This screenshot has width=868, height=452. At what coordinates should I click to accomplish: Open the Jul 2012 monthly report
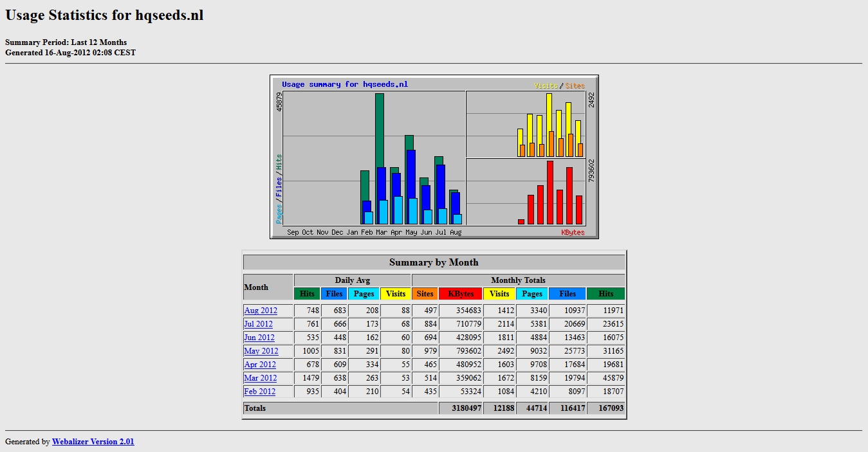[258, 324]
